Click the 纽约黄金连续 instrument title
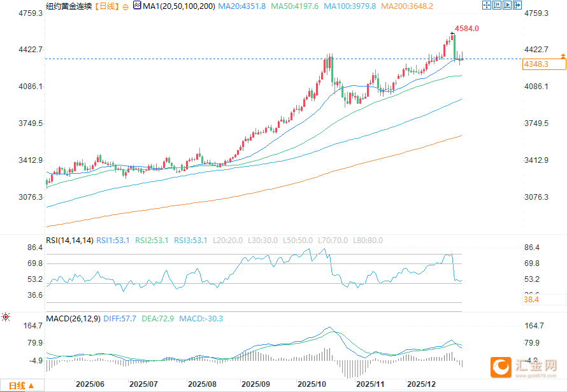Viewport: 567px width, 392px height. [x=69, y=6]
